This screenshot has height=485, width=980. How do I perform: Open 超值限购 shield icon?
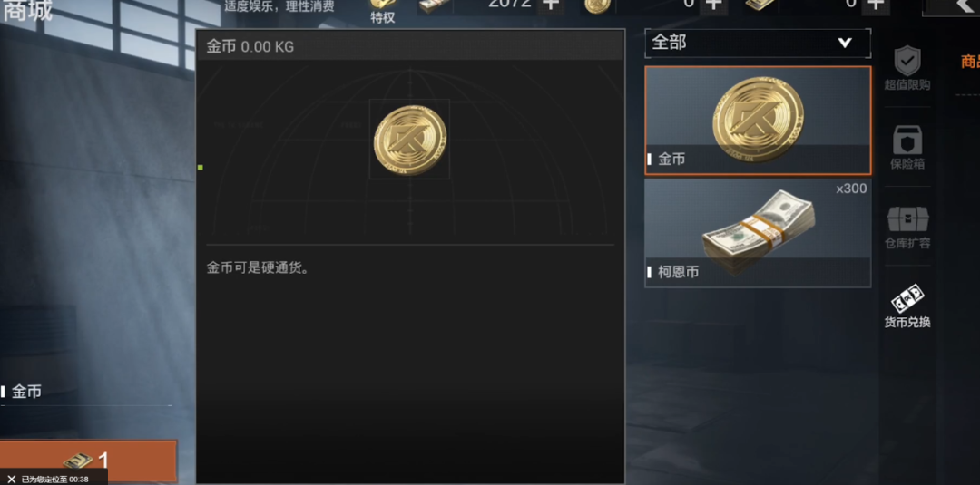[x=906, y=69]
